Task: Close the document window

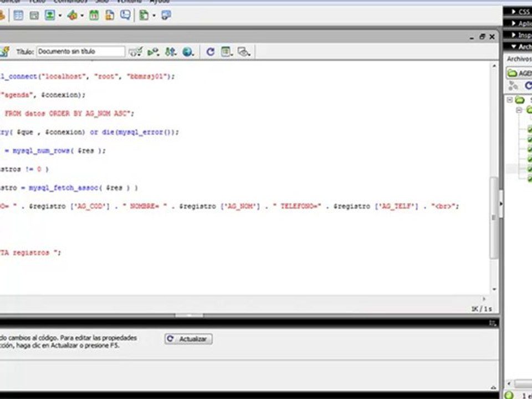Action: coord(492,37)
